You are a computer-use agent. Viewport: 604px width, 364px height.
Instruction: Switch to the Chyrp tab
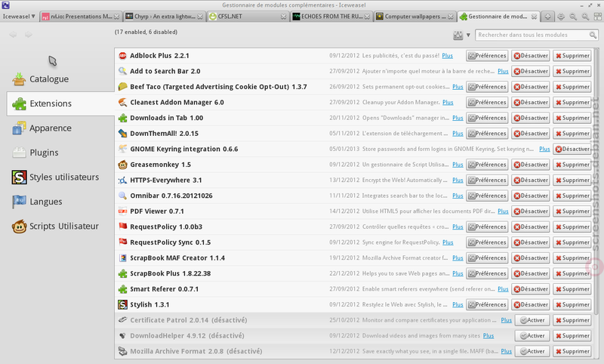[164, 17]
